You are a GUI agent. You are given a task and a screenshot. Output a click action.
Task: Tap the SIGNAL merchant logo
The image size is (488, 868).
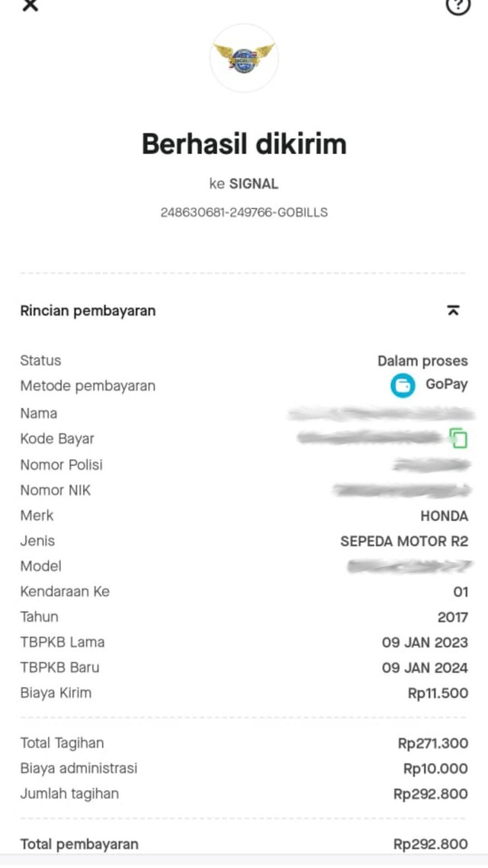point(244,58)
